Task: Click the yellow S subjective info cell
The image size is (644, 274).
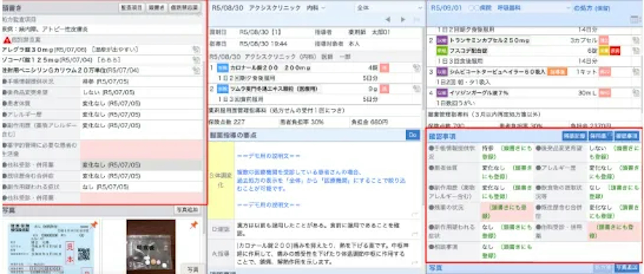Action: click(221, 180)
